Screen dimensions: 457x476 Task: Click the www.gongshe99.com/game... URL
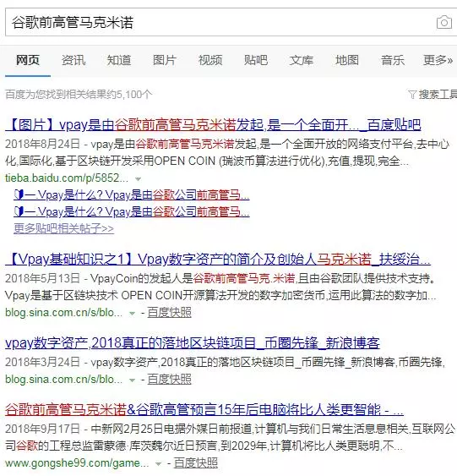(77, 463)
